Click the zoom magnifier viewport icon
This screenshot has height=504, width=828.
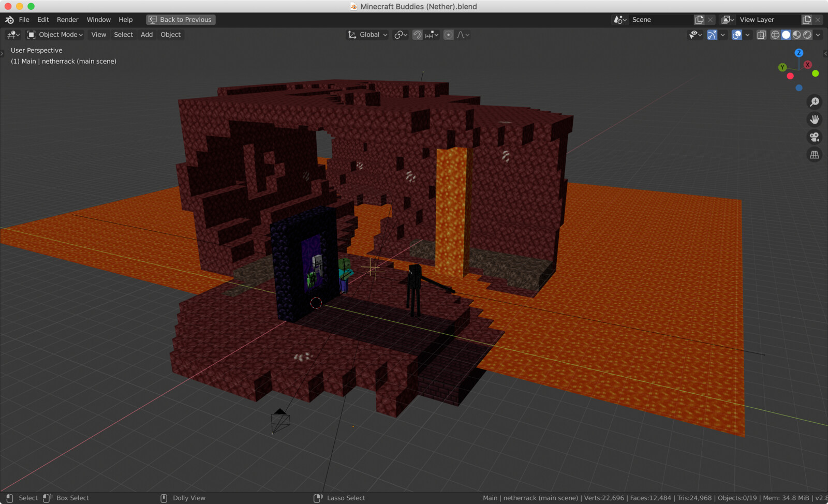tap(815, 102)
